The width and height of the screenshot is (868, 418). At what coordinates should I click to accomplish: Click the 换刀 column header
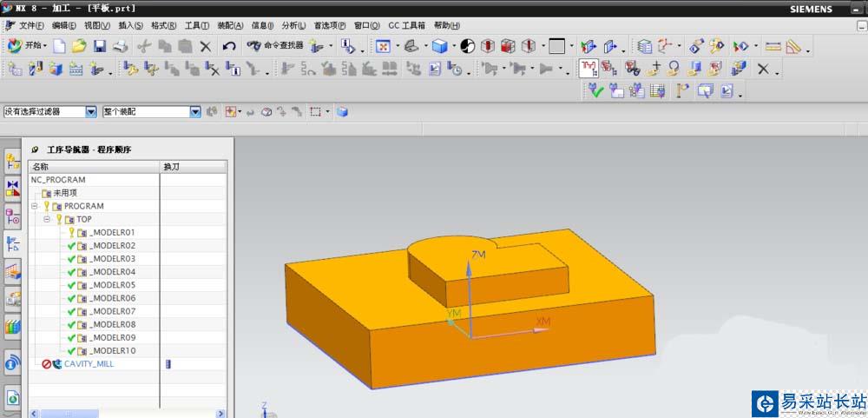tap(172, 166)
